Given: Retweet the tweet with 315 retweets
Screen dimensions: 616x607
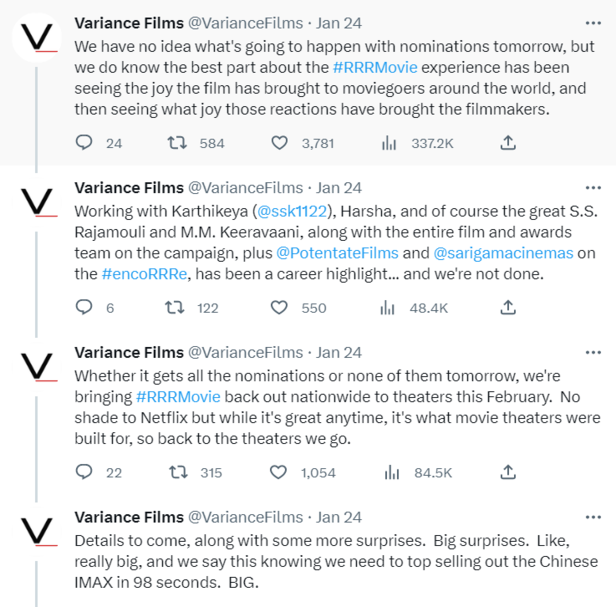Looking at the screenshot, I should click(175, 472).
